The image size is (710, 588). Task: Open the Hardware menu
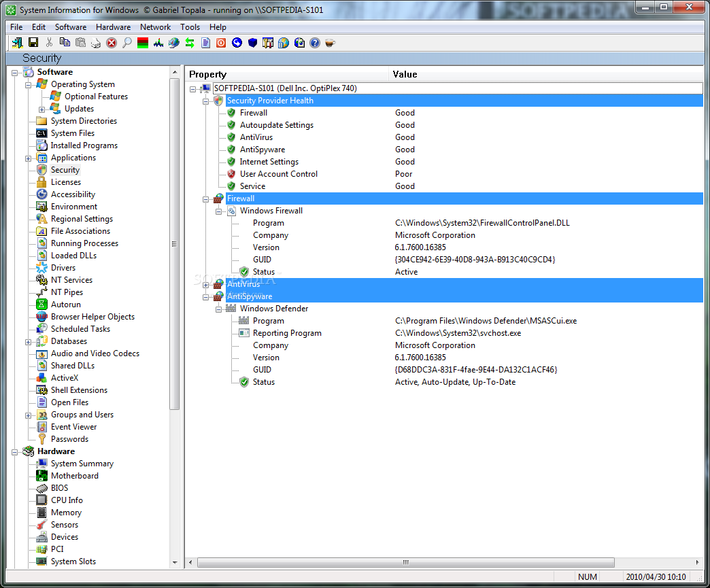[x=113, y=27]
